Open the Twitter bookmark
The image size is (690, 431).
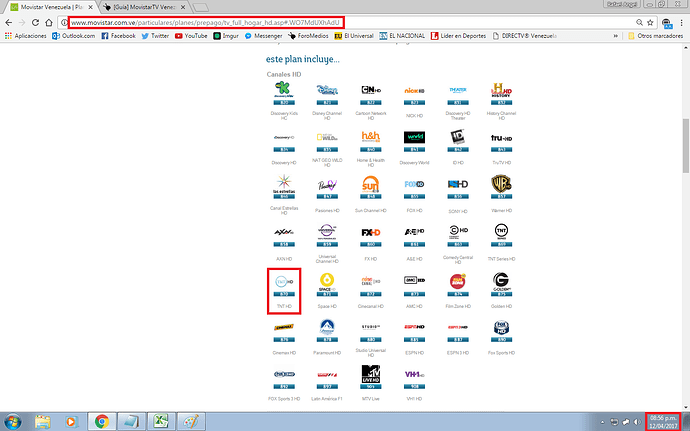click(155, 36)
